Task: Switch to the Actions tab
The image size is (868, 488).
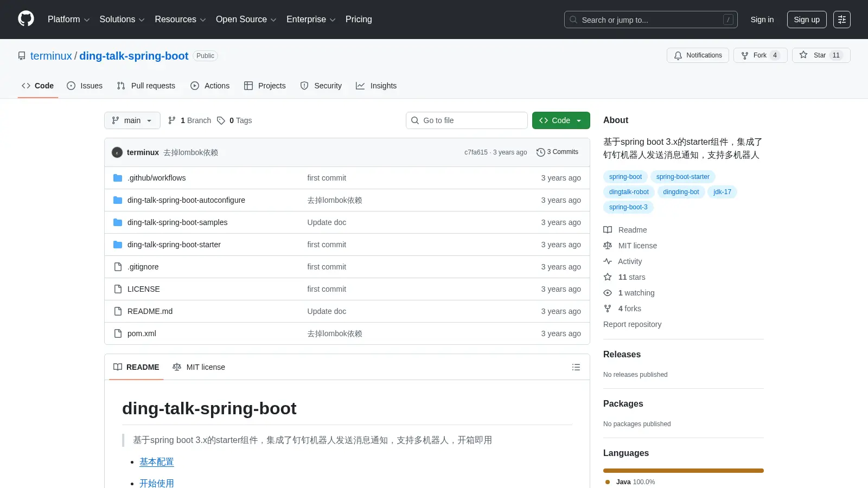Action: (x=210, y=86)
